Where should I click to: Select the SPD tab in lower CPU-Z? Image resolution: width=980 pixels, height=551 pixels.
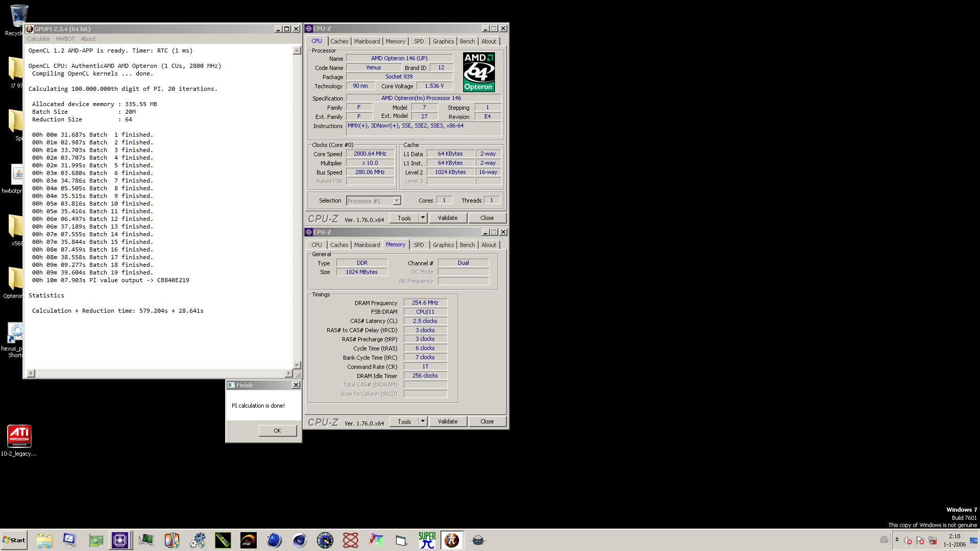[419, 245]
